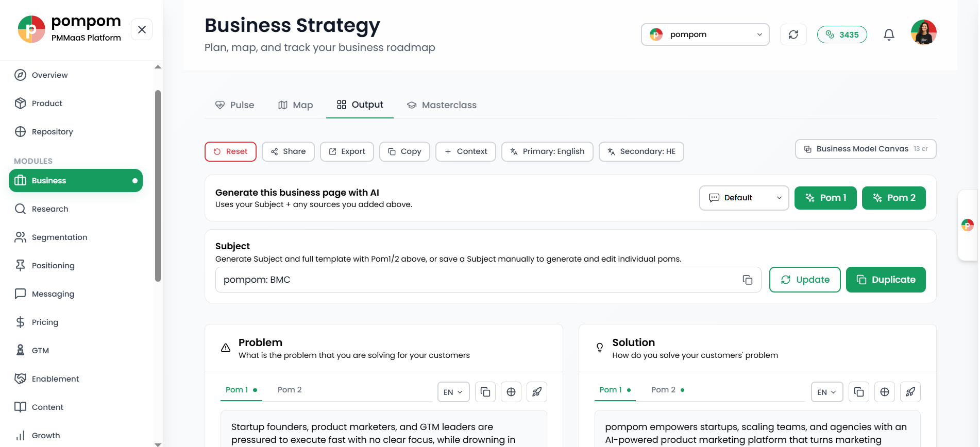The width and height of the screenshot is (980, 447).
Task: Click the rocket icon in Solution card
Action: click(x=910, y=392)
